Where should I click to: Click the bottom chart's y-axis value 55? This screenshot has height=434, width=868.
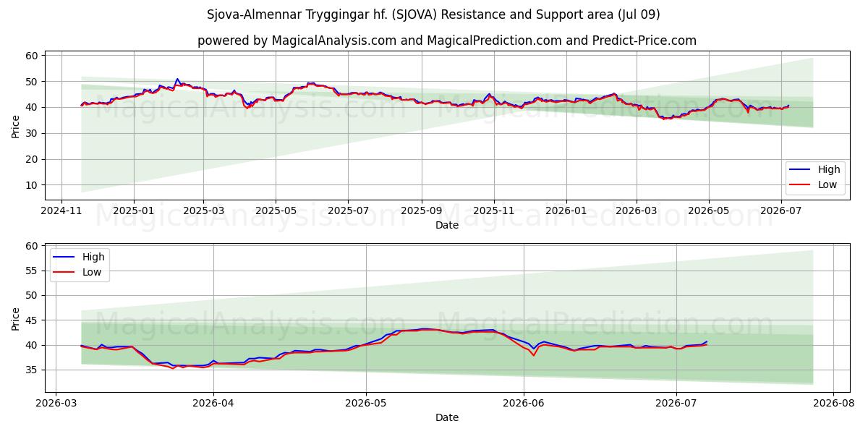click(33, 271)
